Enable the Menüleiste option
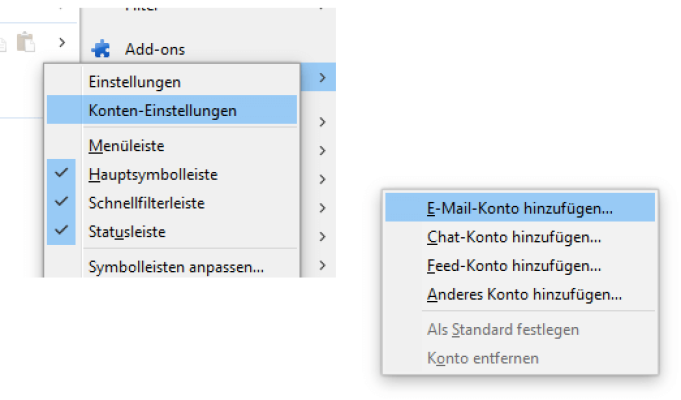The width and height of the screenshot is (681, 400). coord(126,145)
